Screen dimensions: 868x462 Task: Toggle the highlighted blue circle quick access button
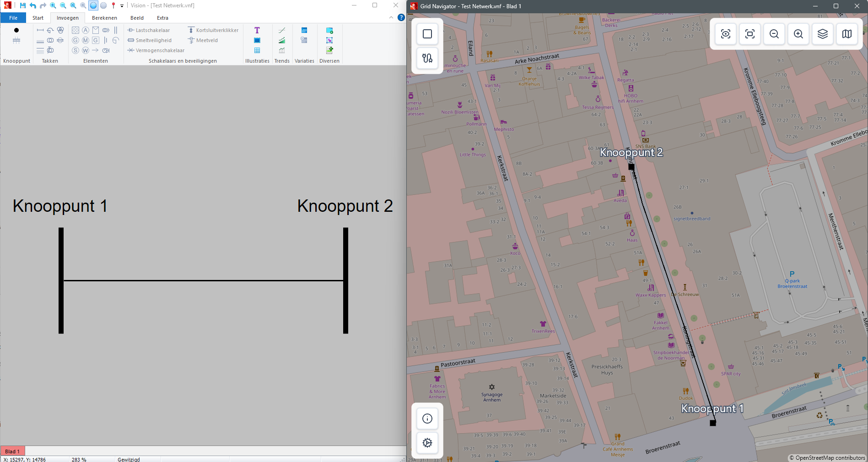(93, 5)
